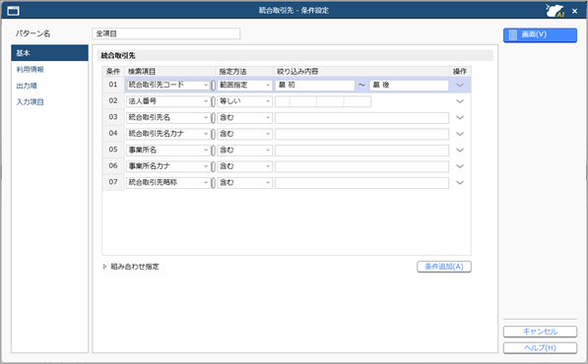Expand the 操作 chevron for row 05
588x364 pixels.
(460, 151)
